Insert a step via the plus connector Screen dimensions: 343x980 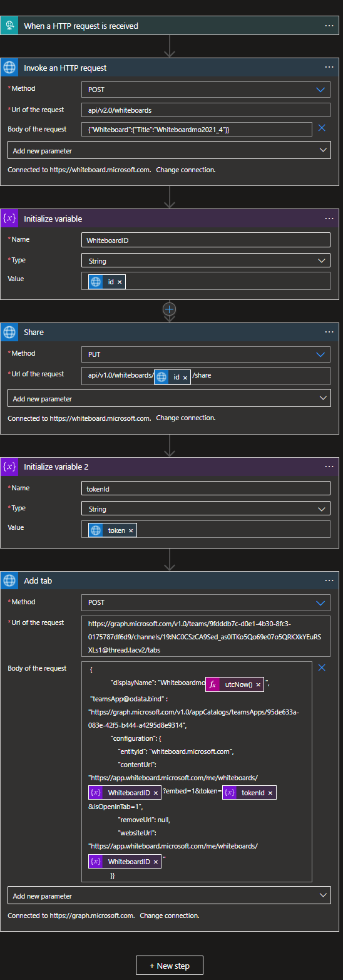click(x=169, y=309)
